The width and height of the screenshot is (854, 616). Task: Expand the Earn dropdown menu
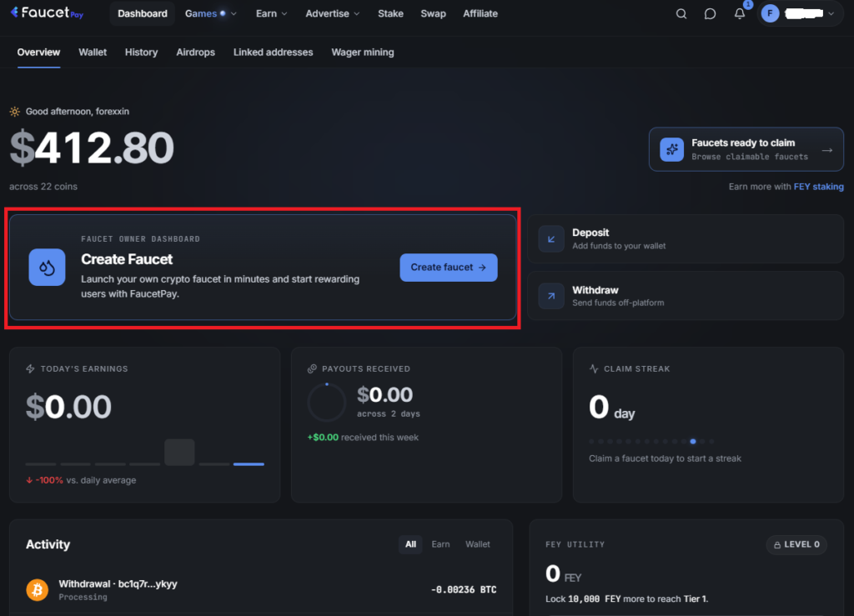point(271,13)
